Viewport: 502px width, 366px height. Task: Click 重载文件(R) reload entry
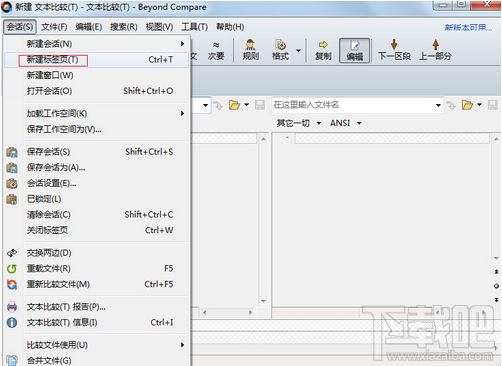97,269
